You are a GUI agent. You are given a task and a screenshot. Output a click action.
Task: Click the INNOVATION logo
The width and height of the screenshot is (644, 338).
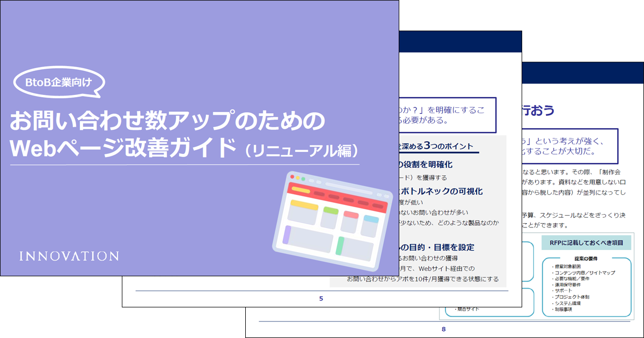(69, 256)
